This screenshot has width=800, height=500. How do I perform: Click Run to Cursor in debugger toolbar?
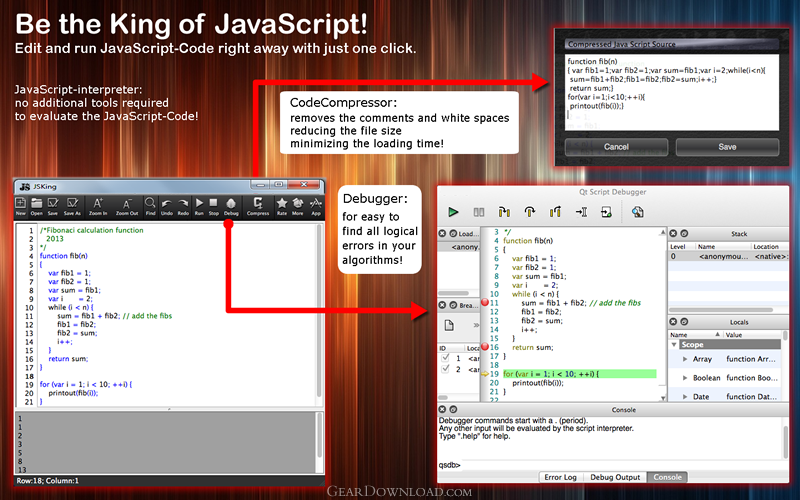581,212
